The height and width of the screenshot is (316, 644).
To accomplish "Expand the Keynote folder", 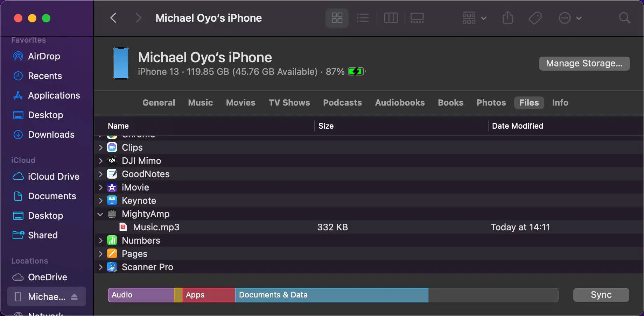I will click(100, 201).
